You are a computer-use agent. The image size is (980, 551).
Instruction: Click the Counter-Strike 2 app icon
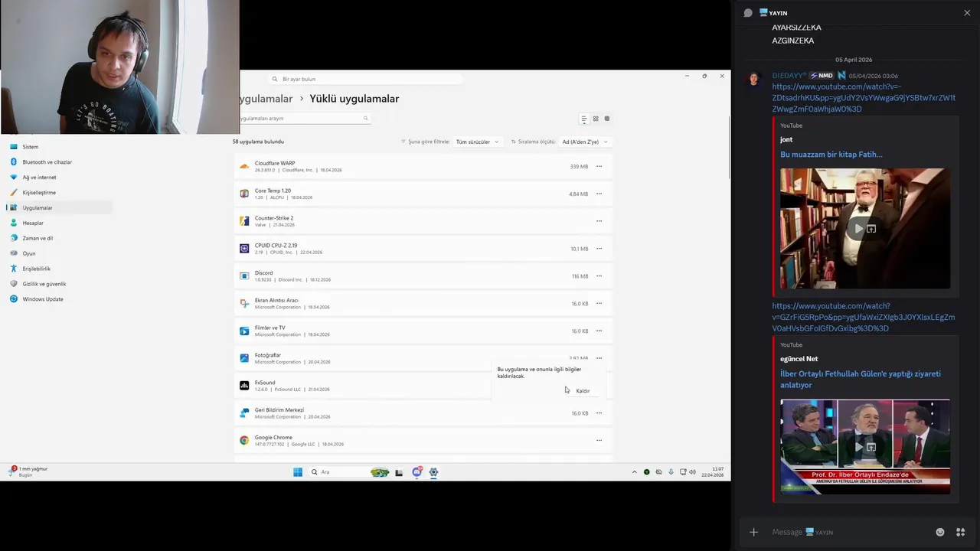[x=244, y=221]
